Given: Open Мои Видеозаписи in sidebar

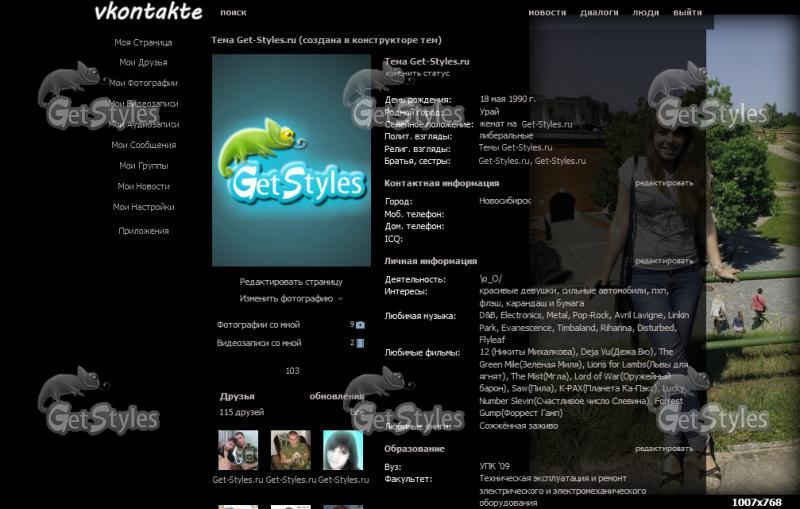Looking at the screenshot, I should (143, 104).
